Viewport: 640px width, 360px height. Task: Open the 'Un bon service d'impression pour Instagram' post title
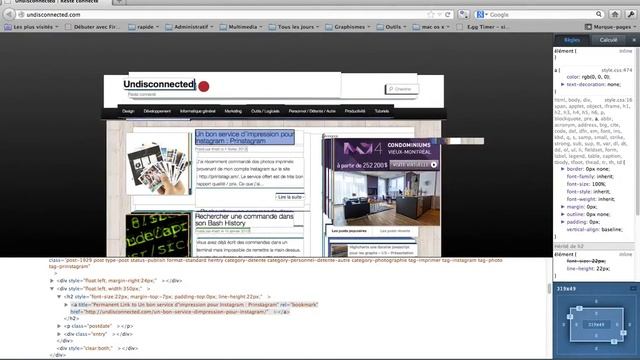[x=244, y=137]
